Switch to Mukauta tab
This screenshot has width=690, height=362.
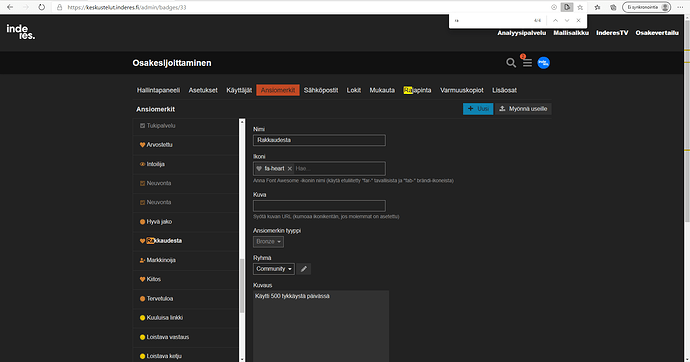coord(382,90)
